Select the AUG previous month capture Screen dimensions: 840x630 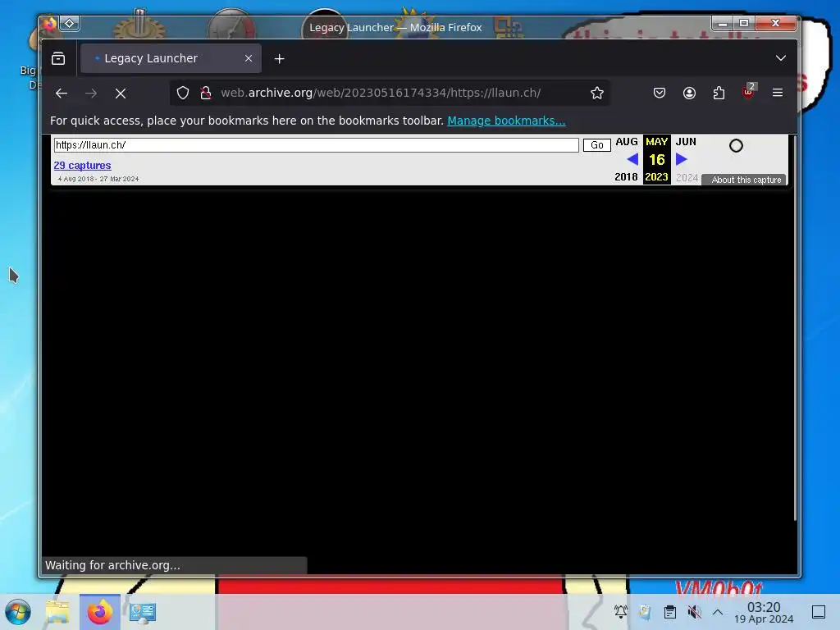pos(627,141)
